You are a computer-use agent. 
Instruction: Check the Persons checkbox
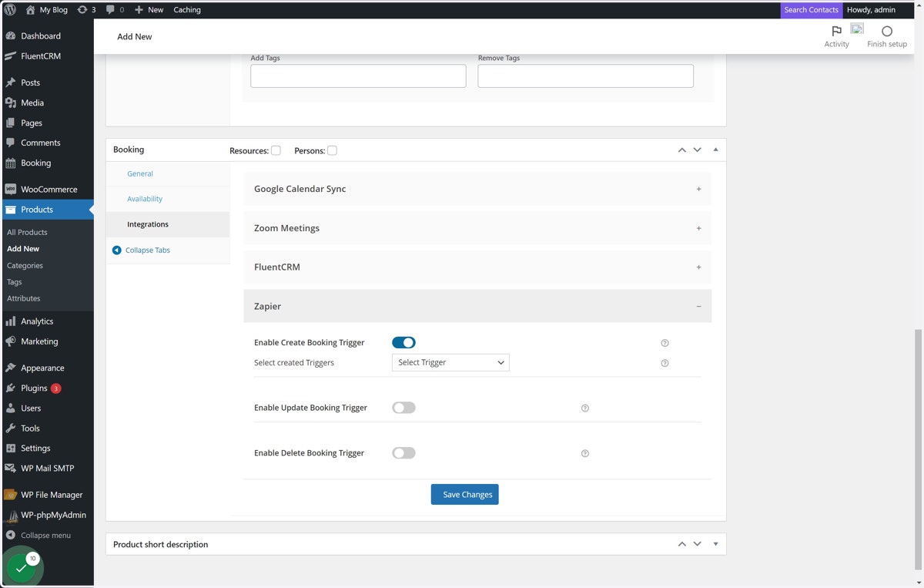pyautogui.click(x=332, y=150)
